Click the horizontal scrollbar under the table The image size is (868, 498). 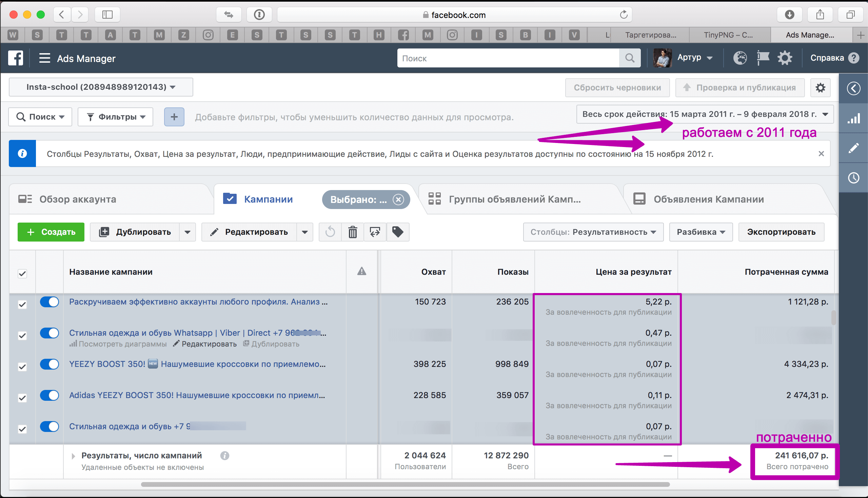pyautogui.click(x=405, y=484)
